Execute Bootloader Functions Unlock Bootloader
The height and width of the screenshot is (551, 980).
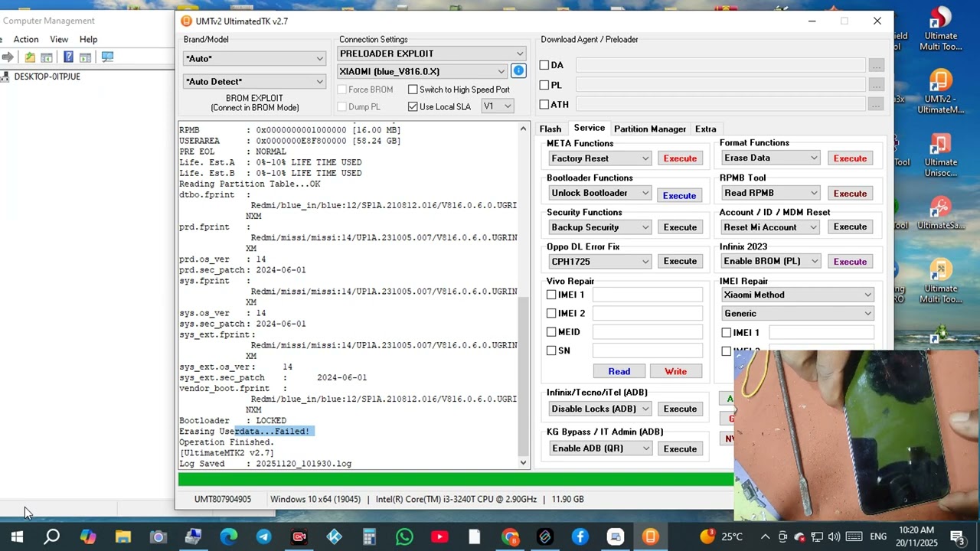pos(679,195)
